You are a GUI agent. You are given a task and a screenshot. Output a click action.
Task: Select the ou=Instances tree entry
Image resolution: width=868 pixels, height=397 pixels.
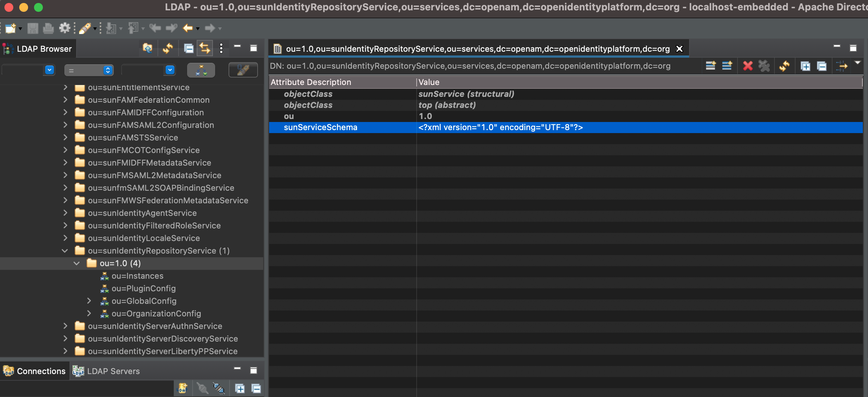(x=137, y=276)
